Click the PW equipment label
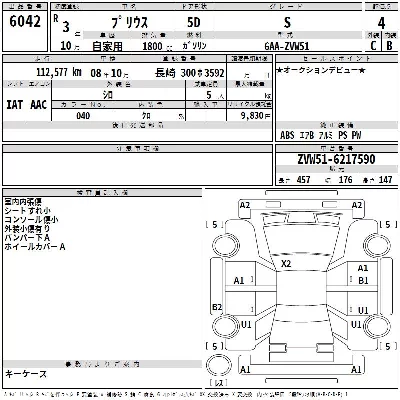 click(356, 135)
